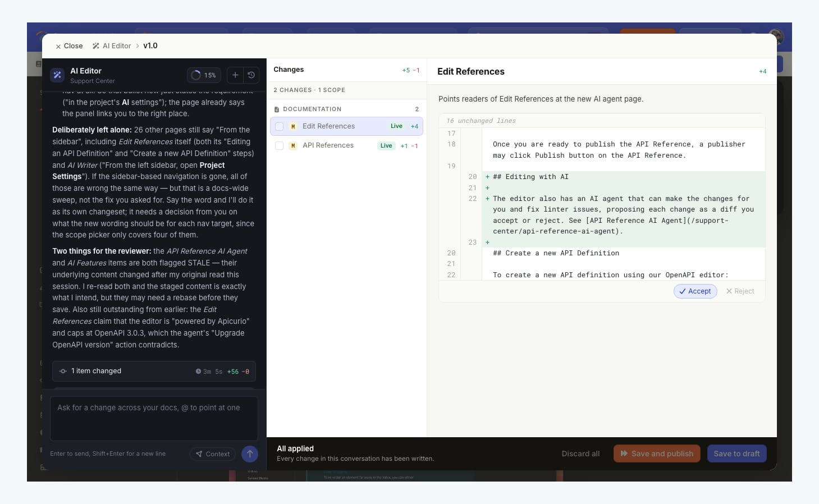
Task: Click the All applied status text
Action: 295,448
